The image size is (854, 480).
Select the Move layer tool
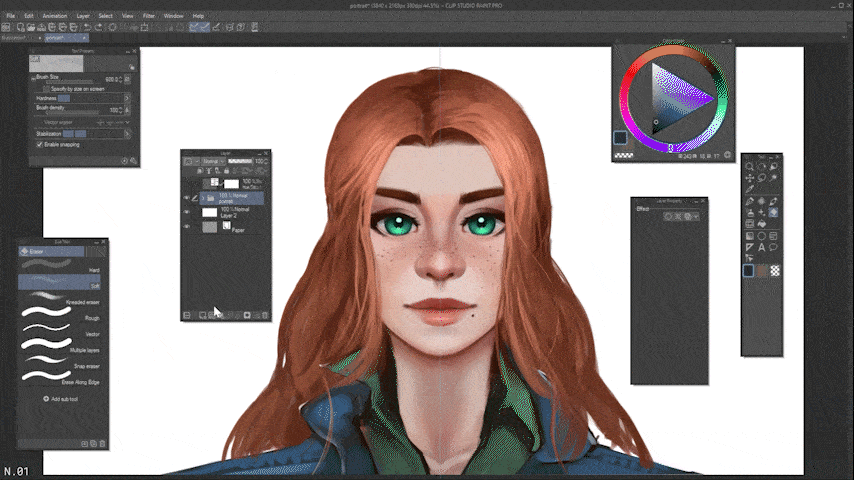(749, 178)
